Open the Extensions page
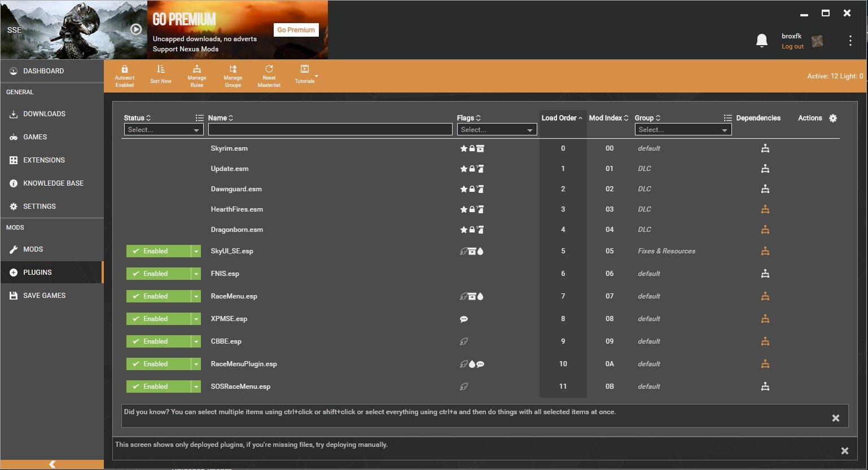Screen dimensions: 868x470 pyautogui.click(x=52, y=160)
